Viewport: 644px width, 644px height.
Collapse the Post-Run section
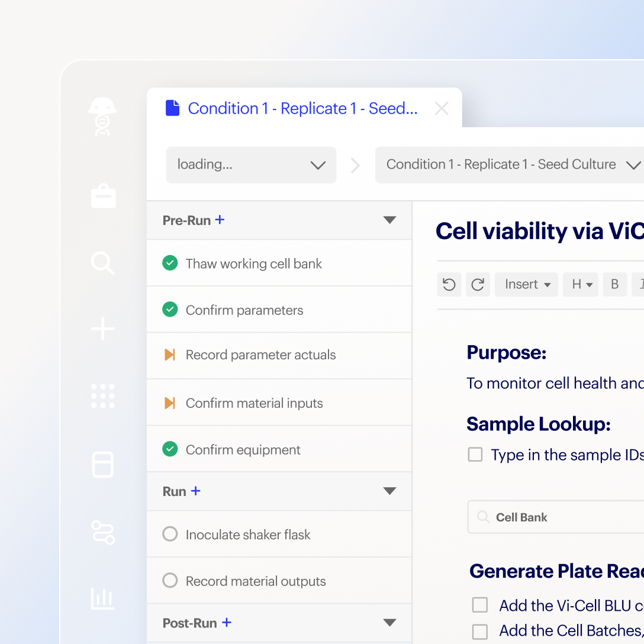coord(389,623)
